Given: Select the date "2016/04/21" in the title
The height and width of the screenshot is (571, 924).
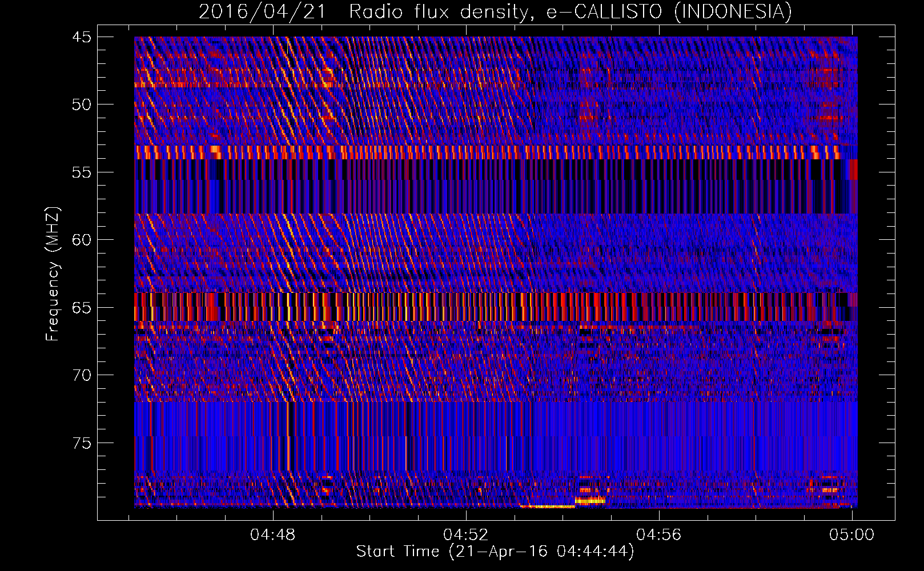Looking at the screenshot, I should 262,11.
